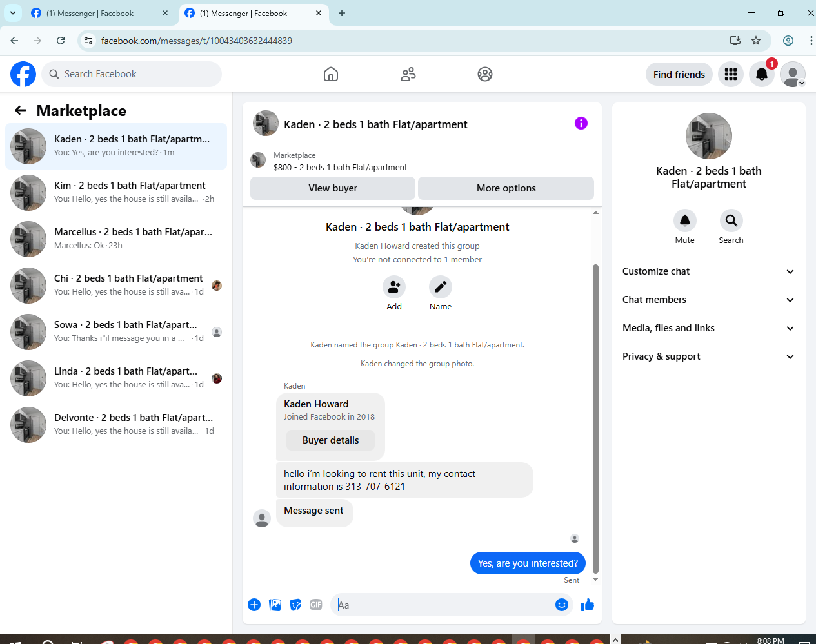Open the Friends icon in top navigation

click(408, 74)
